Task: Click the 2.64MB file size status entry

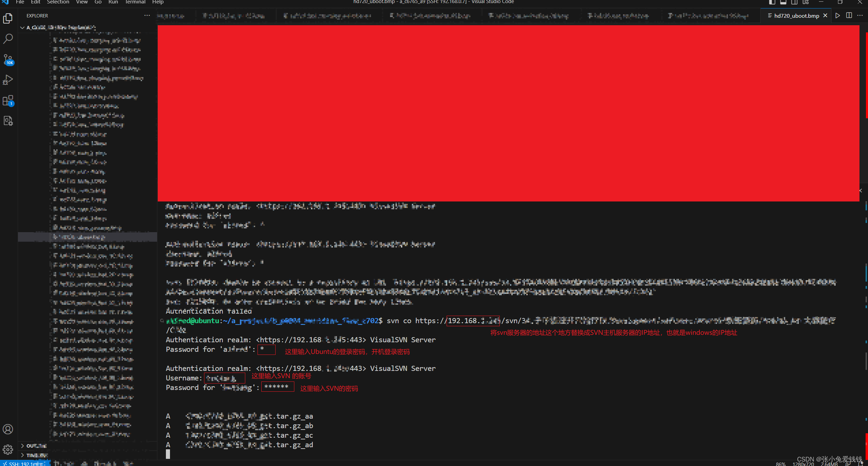Action: tap(829, 464)
